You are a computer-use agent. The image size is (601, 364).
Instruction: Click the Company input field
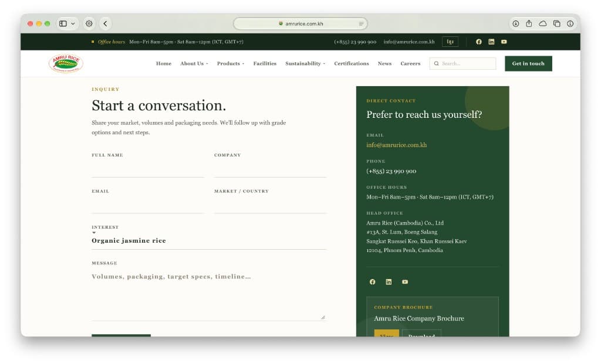coord(270,169)
